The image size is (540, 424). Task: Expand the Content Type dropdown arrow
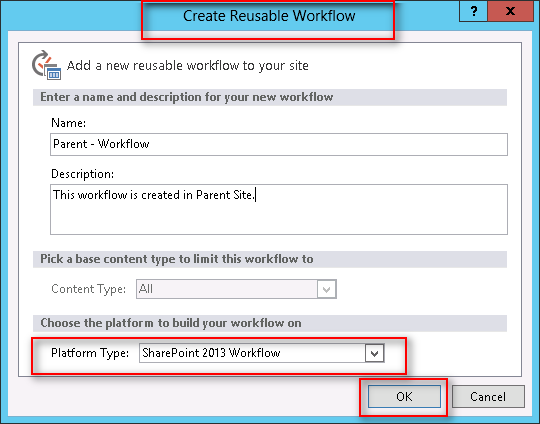tap(326, 289)
